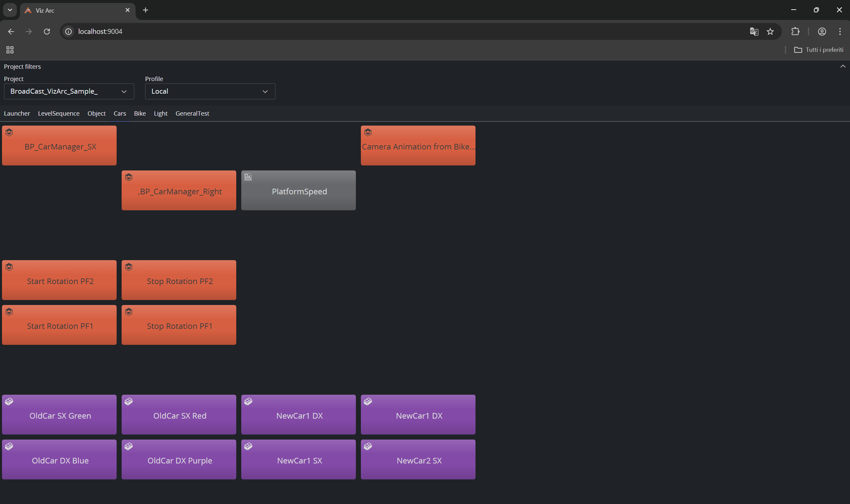Screen dimensions: 850x504
Task: Select the Light tab
Action: point(160,113)
